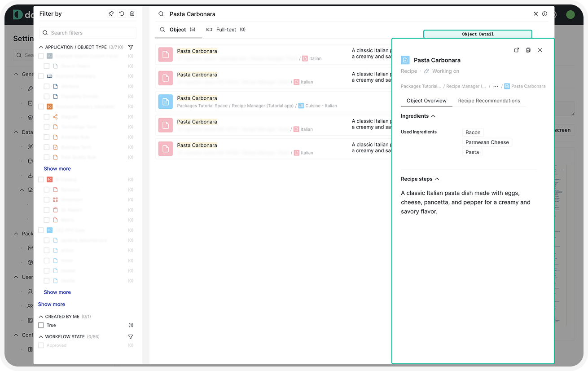Tick the Approved workflow state checkbox
Image resolution: width=588 pixels, height=371 pixels.
tap(41, 345)
